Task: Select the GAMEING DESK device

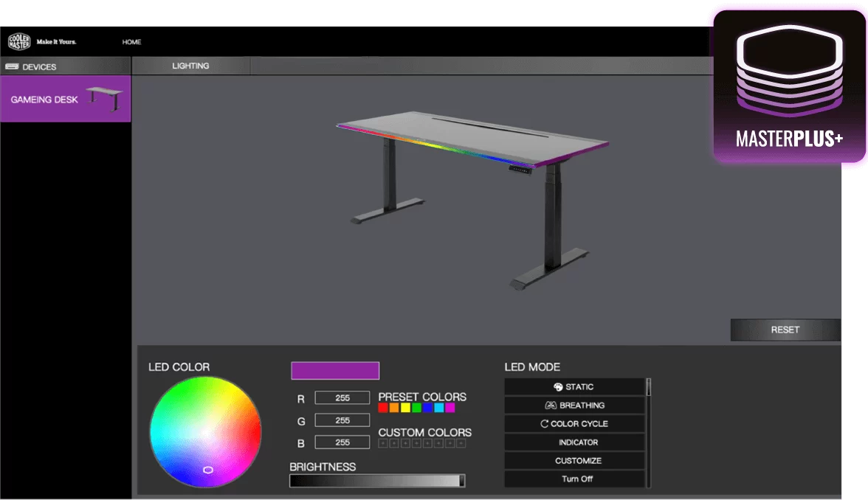Action: [65, 99]
